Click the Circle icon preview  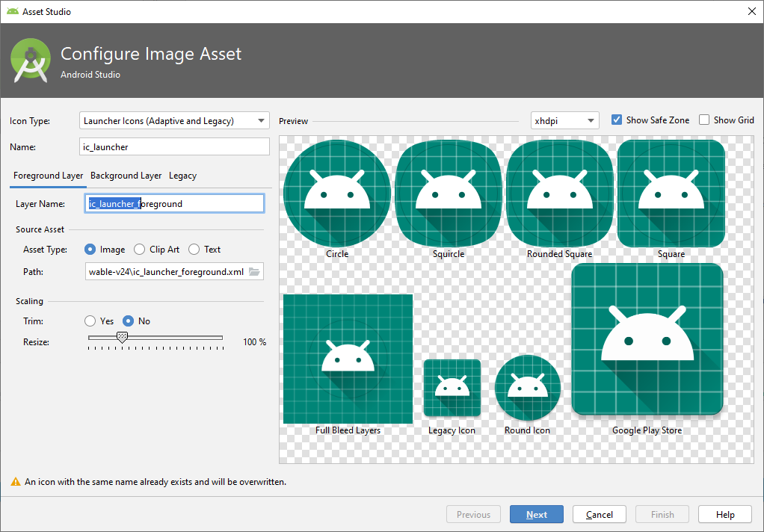point(337,193)
